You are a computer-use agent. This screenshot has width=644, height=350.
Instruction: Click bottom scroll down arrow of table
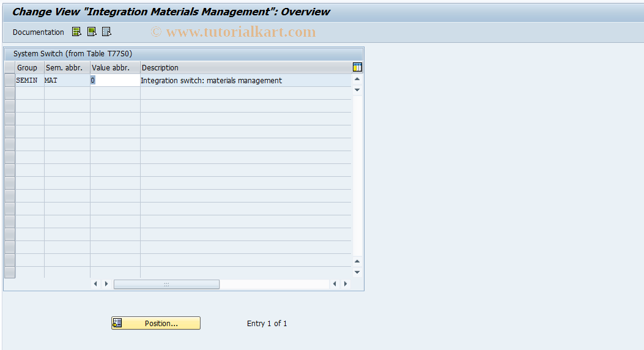coord(357,272)
